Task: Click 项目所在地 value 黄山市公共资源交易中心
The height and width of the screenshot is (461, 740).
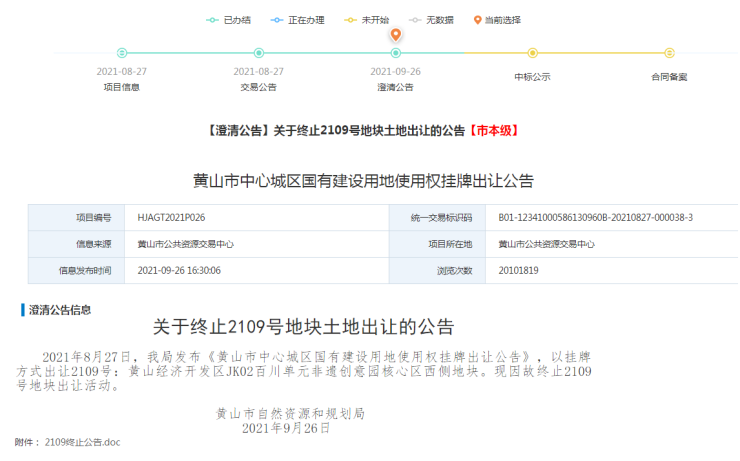Action: [547, 244]
